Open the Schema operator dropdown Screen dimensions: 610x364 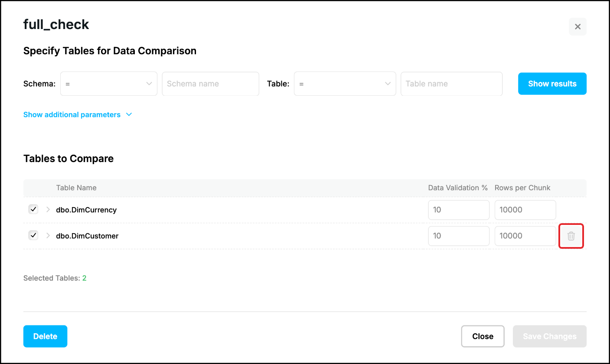[109, 84]
